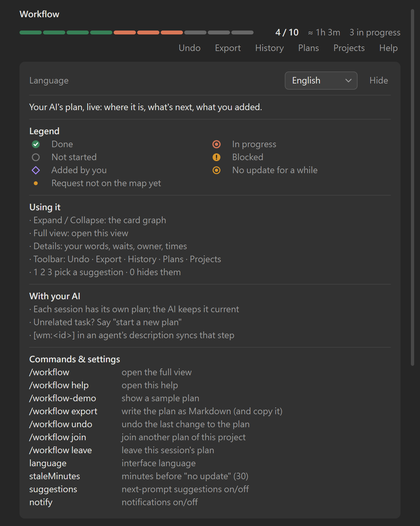Viewport: 420px width, 526px height.
Task: Click the suggestions setting name
Action: pyautogui.click(x=53, y=489)
